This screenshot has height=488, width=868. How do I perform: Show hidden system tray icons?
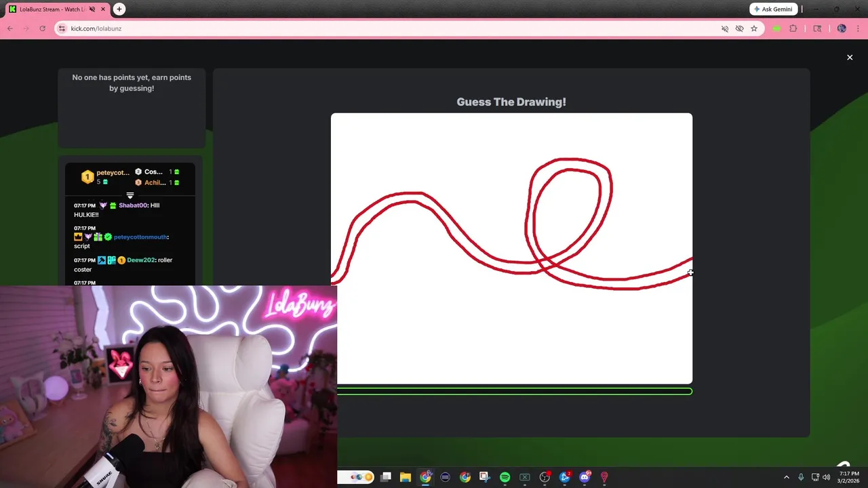click(x=787, y=477)
